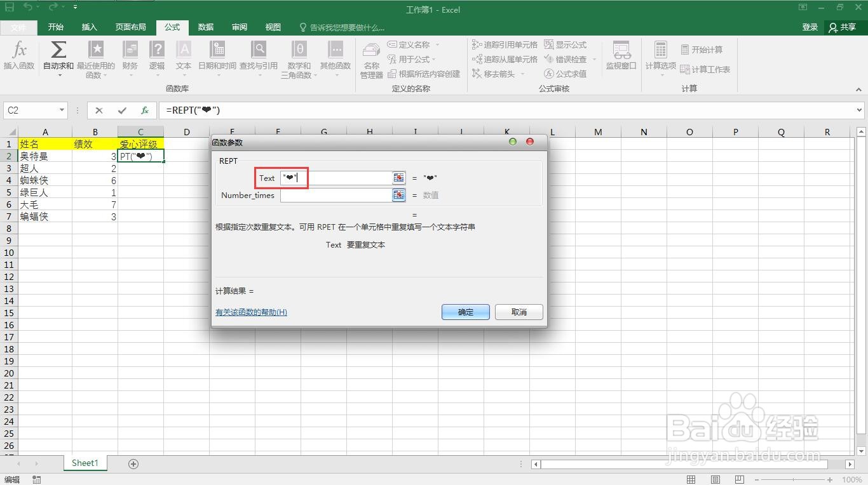Expand the Name Box dropdown arrow
868x485 pixels.
coord(62,110)
